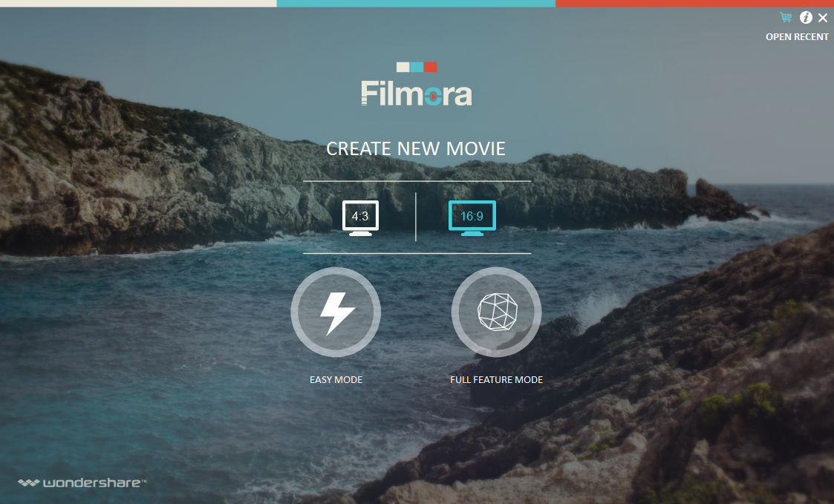Image resolution: width=834 pixels, height=504 pixels.
Task: Click the Filmora logo
Action: (416, 93)
